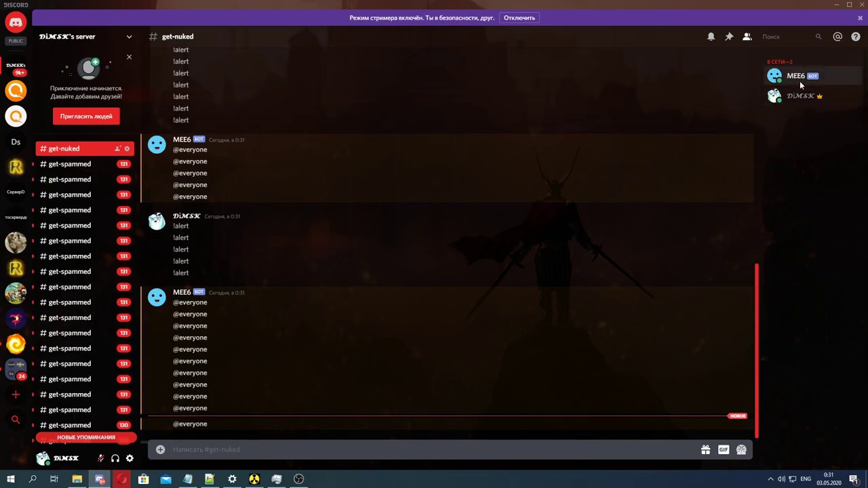
Task: Jump to new mentions via НОВЫЕ УПОМИНАНИЯ
Action: pos(85,437)
